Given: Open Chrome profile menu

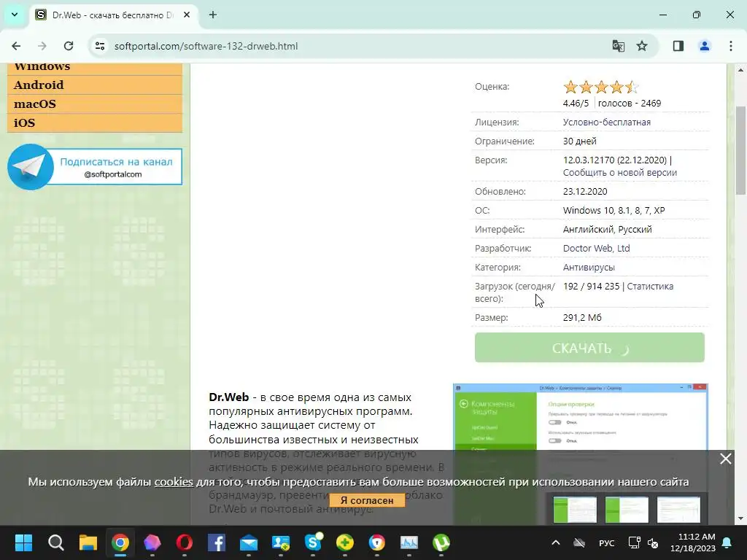Looking at the screenshot, I should tap(705, 46).
